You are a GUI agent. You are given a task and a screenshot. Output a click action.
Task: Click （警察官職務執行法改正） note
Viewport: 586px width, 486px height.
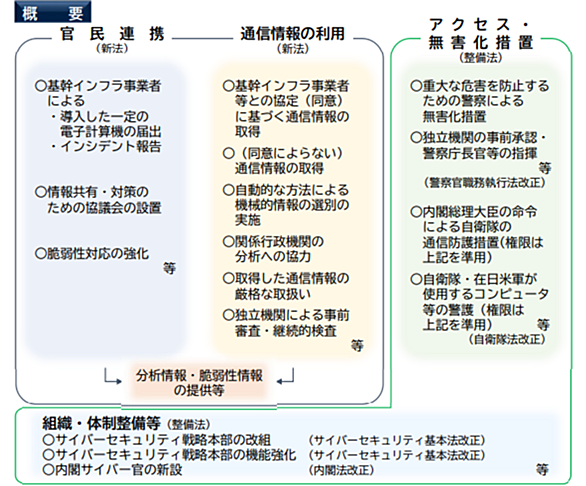coord(485,182)
